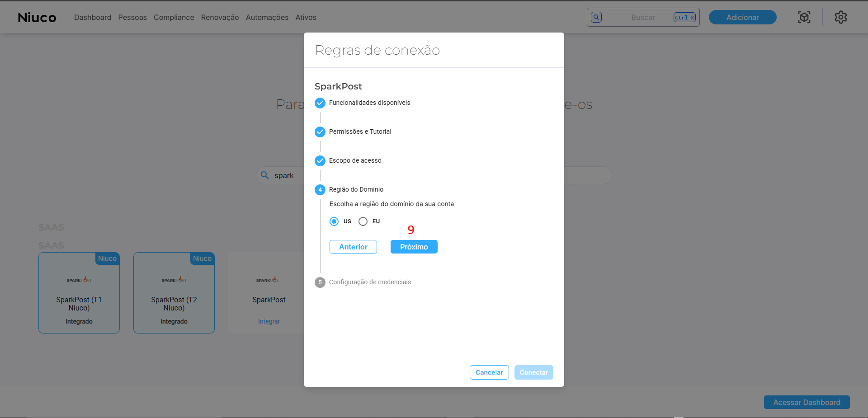
Task: Click Funcionalidades disponíveis checkmark step icon
Action: click(320, 103)
